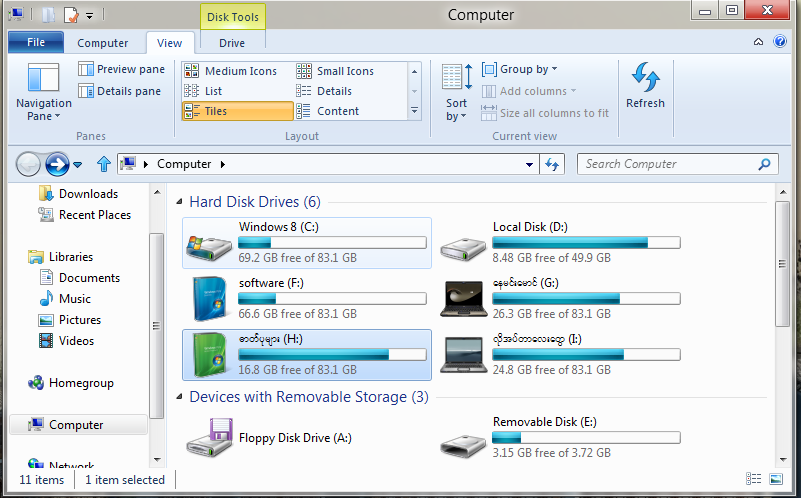Select the (H:) drive green box icon
Screen dimensions: 801x498
point(210,355)
